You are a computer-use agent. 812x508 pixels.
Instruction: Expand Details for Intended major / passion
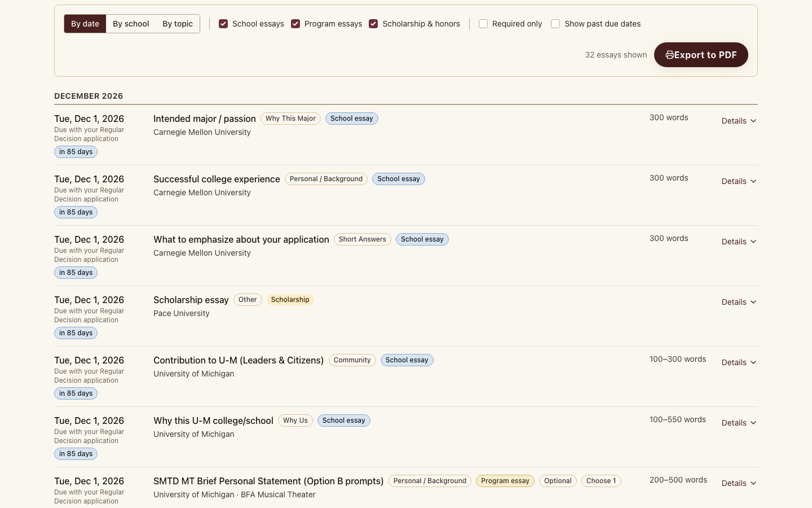click(x=739, y=121)
